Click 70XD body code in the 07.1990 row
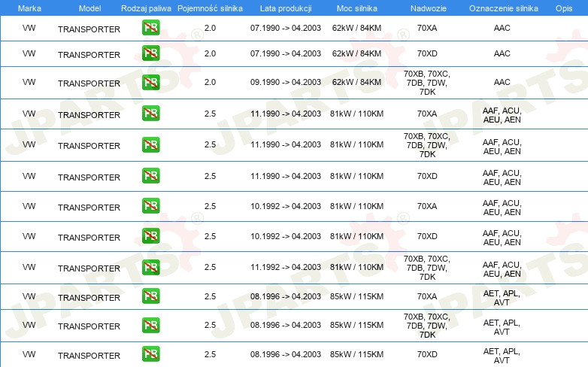Image resolution: width=588 pixels, height=367 pixels. pyautogui.click(x=427, y=53)
